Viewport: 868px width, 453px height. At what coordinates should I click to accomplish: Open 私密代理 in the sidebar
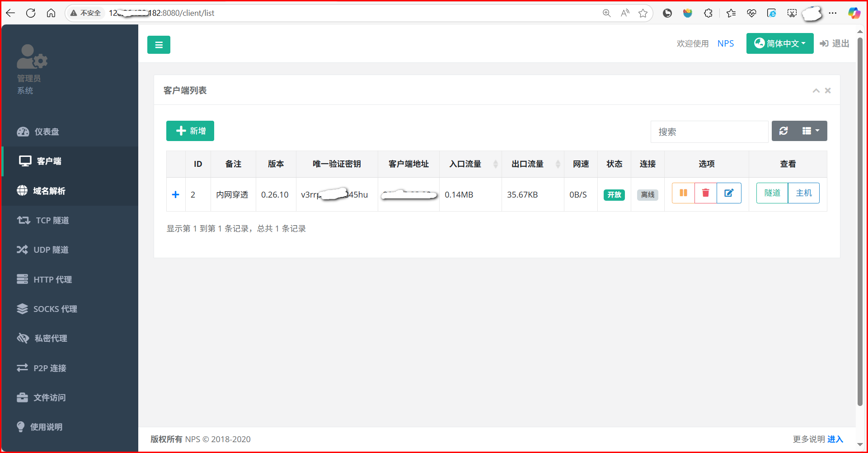[70, 338]
